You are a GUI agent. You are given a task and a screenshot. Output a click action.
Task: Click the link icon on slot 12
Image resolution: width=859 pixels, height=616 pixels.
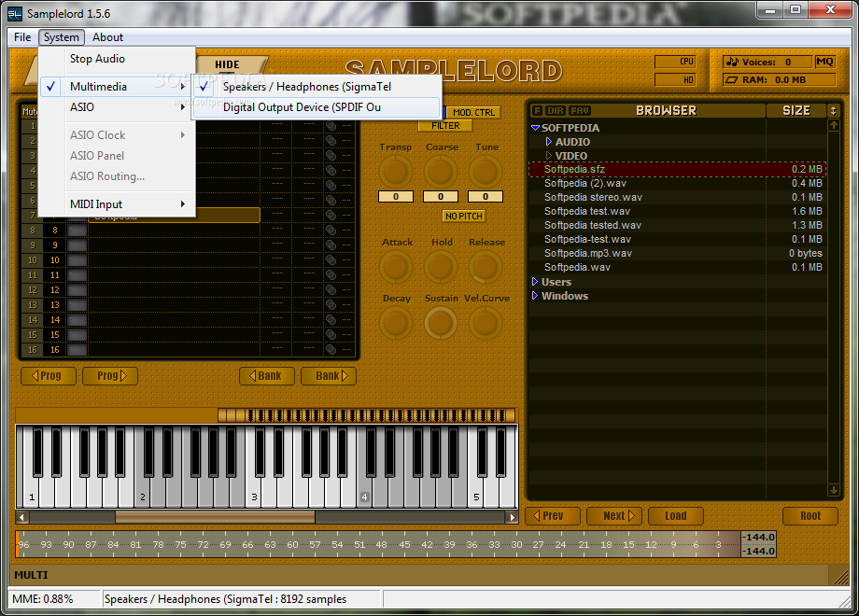(331, 289)
